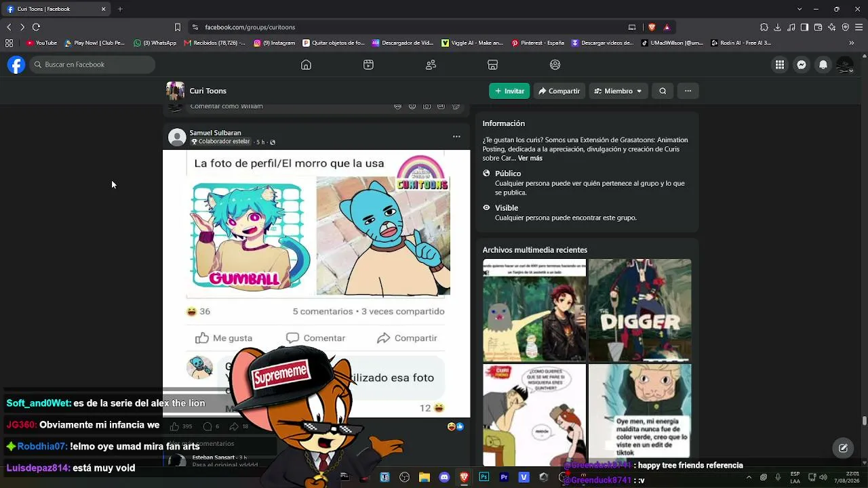Open Samuel Sulbaran's profile link
The width and height of the screenshot is (868, 488).
(x=216, y=133)
